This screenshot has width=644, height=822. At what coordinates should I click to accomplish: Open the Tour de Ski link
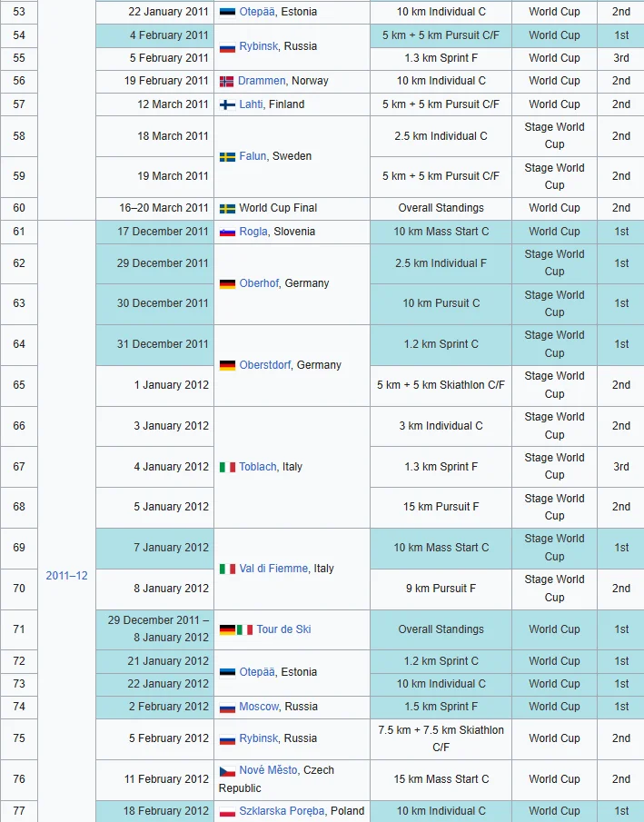pyautogui.click(x=283, y=629)
